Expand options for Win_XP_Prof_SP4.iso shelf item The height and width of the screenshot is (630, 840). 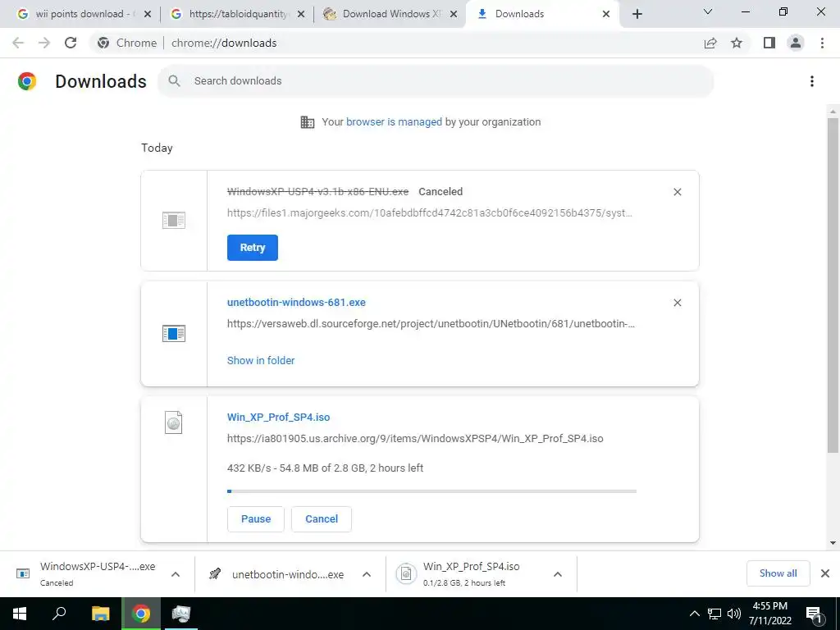tap(558, 574)
